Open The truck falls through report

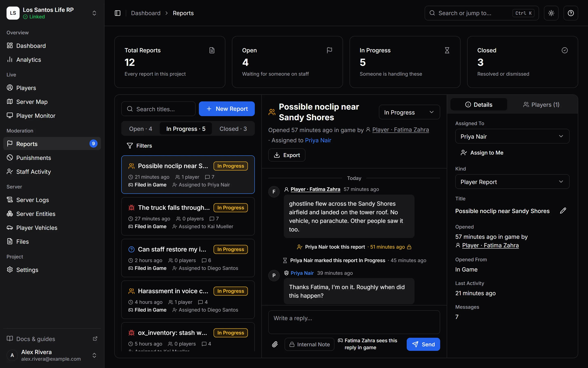(x=188, y=216)
